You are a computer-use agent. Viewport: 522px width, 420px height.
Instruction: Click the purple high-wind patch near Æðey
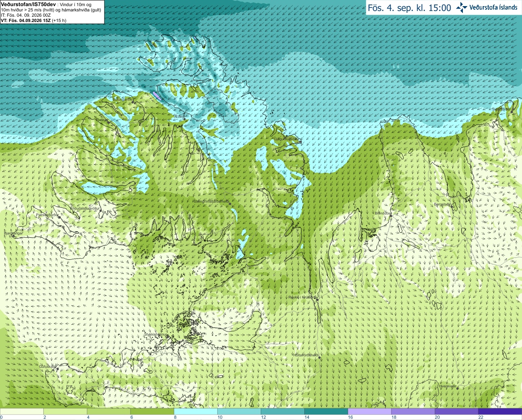click(x=157, y=96)
